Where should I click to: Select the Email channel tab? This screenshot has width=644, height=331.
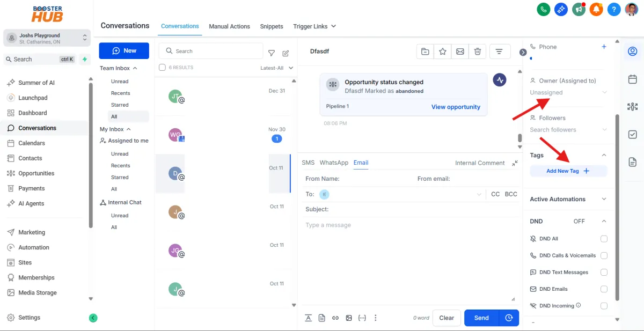coord(361,163)
